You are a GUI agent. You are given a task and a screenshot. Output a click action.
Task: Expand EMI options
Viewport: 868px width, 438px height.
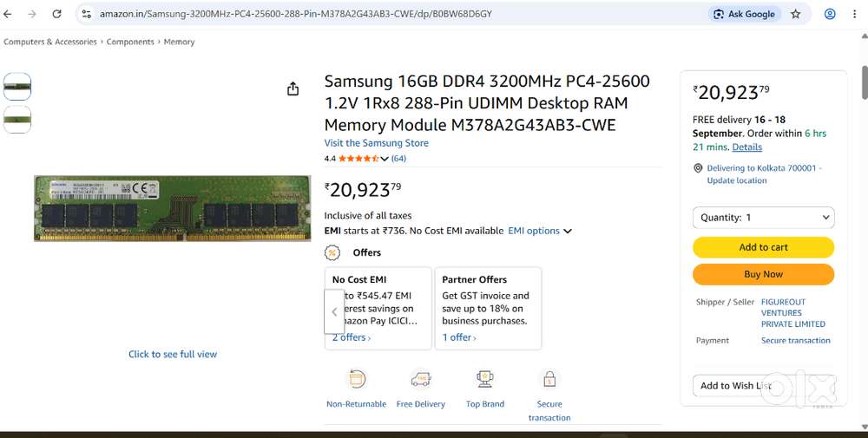point(540,231)
